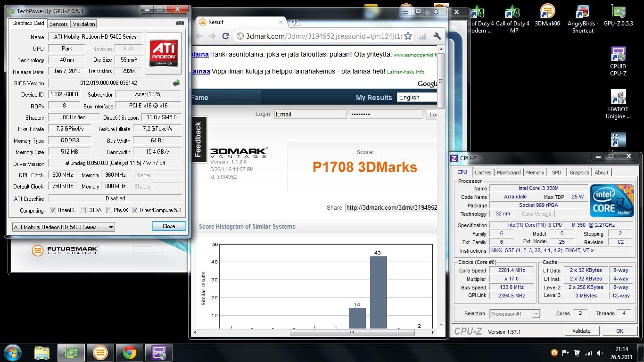The width and height of the screenshot is (644, 362).
Task: Click the Chrome back arrow
Action: (x=199, y=36)
